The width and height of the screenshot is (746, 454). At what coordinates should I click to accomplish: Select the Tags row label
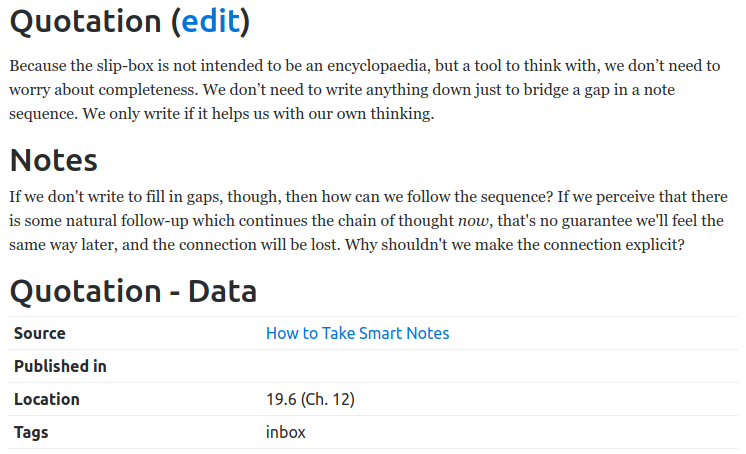coord(31,432)
